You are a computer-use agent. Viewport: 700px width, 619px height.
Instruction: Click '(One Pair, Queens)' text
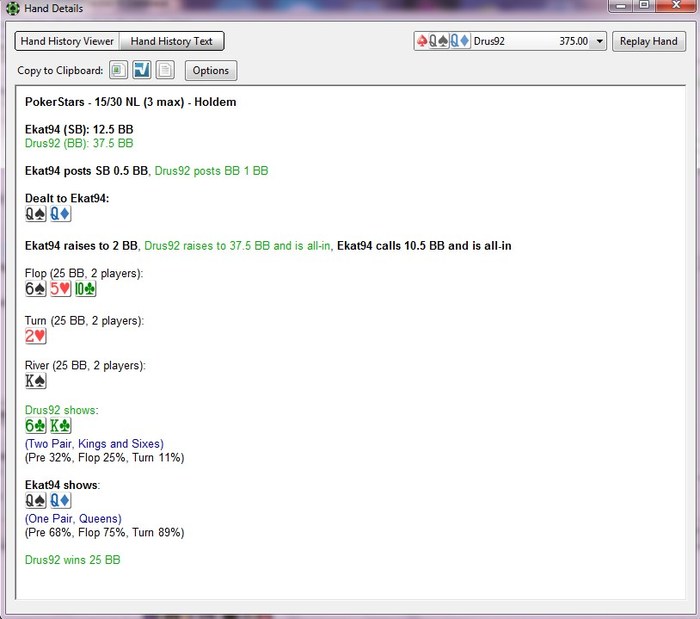pos(73,519)
